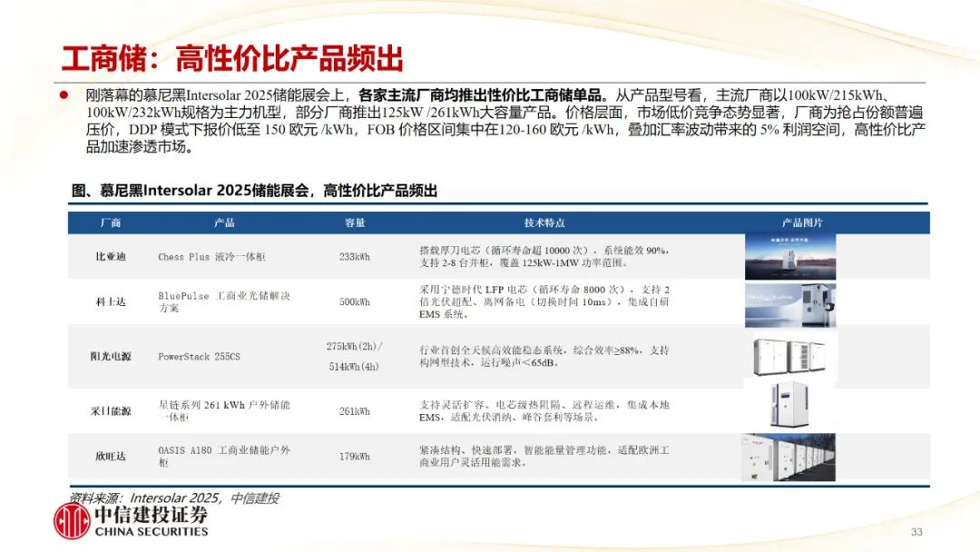
Task: Click the 资料来源 source citation text
Action: (x=174, y=498)
